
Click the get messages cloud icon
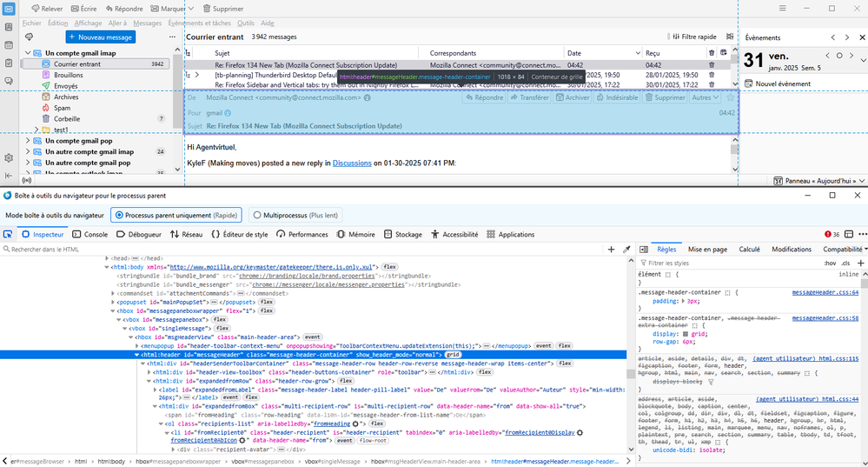pyautogui.click(x=30, y=37)
